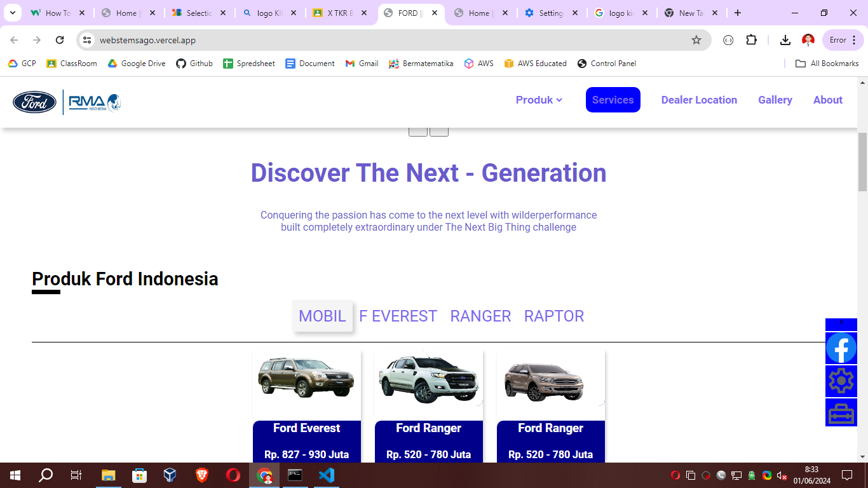Screen dimensions: 868x488
Task: Open the Document bookmark
Action: [310, 64]
